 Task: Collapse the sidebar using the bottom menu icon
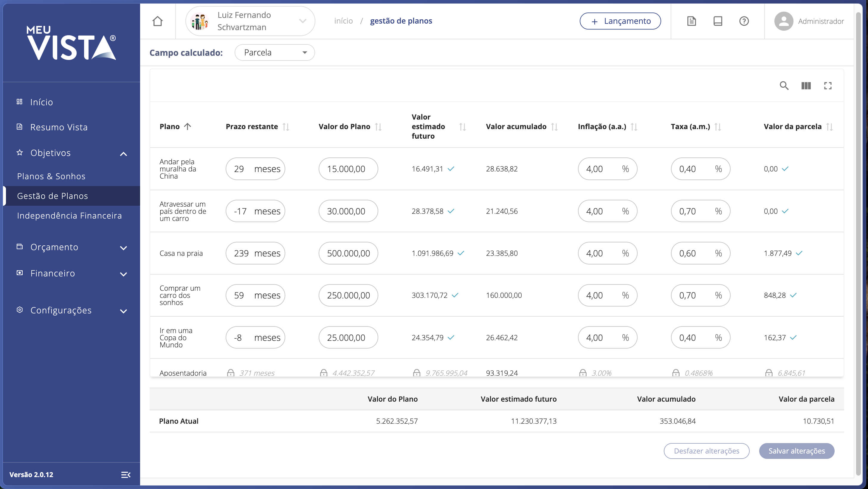click(126, 474)
